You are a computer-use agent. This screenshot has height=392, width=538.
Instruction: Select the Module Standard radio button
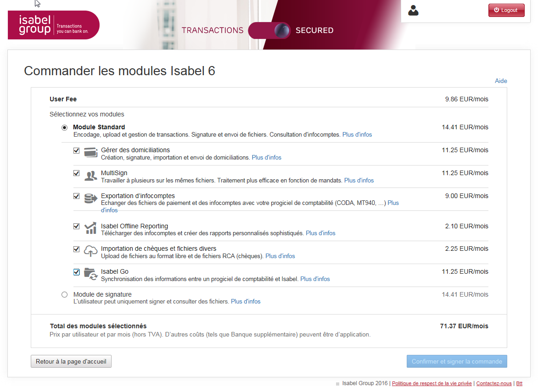tap(65, 128)
